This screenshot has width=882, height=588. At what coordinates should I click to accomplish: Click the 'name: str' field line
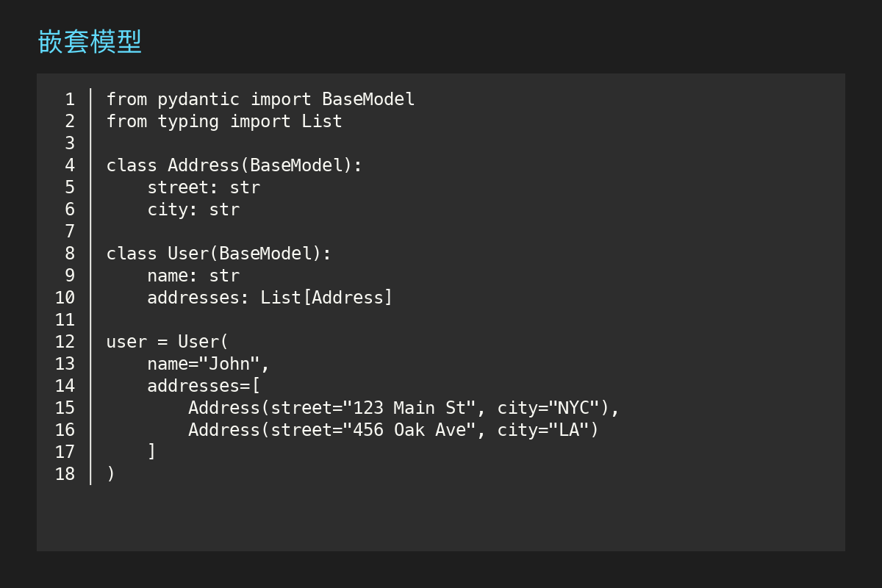pos(193,276)
